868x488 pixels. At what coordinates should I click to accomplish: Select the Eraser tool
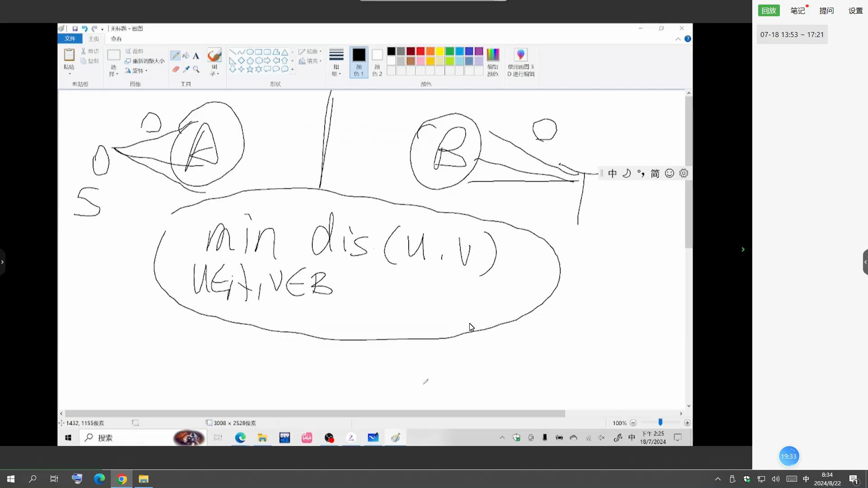pos(175,69)
